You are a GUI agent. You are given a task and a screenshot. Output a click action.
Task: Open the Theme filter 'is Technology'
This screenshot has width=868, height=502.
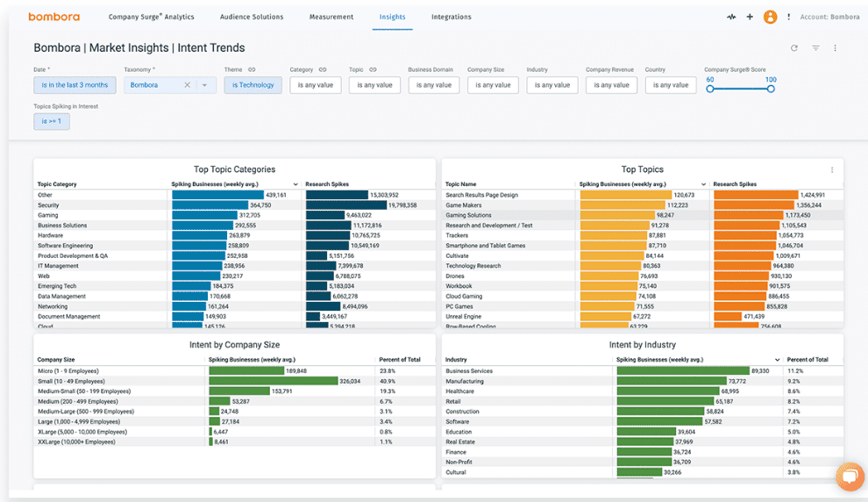(253, 85)
